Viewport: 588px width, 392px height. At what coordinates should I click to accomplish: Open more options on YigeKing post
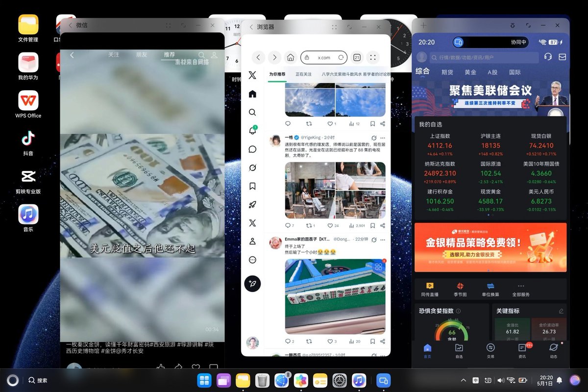pyautogui.click(x=383, y=138)
